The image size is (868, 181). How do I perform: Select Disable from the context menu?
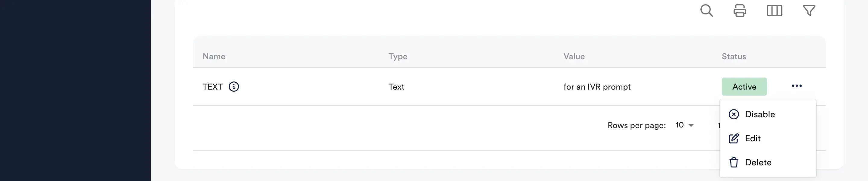click(759, 114)
